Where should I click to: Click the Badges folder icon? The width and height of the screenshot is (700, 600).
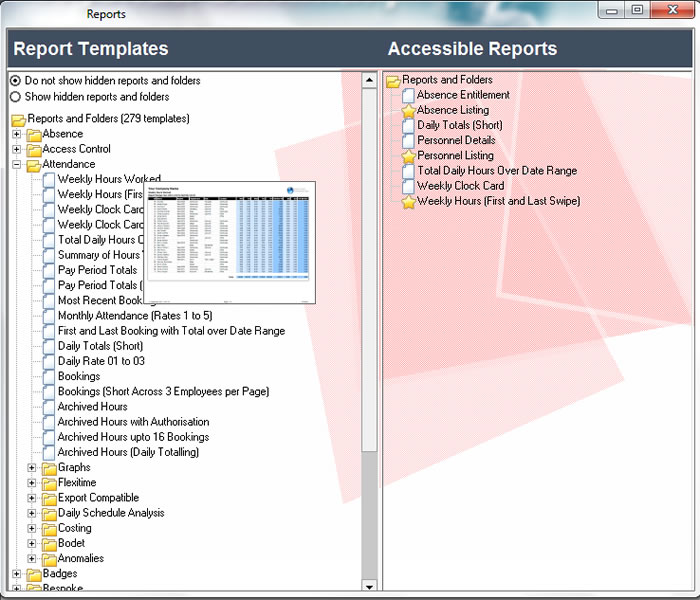(x=34, y=574)
